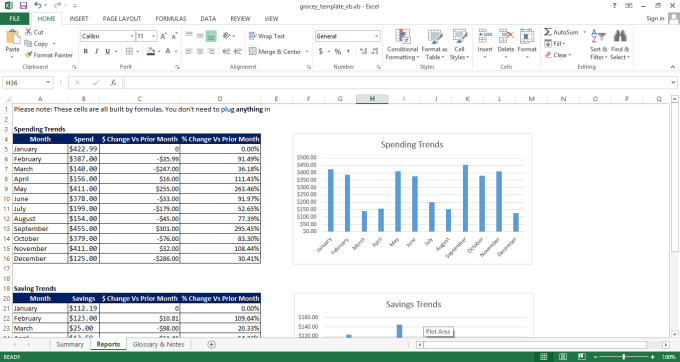The image size is (680, 362).
Task: Switch to Page Break Preview in status bar
Action: (x=581, y=357)
